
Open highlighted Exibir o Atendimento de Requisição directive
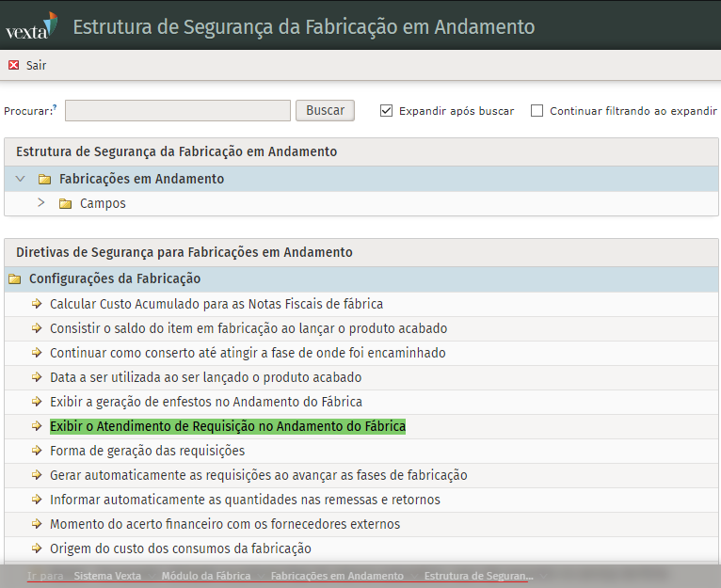[x=227, y=426]
